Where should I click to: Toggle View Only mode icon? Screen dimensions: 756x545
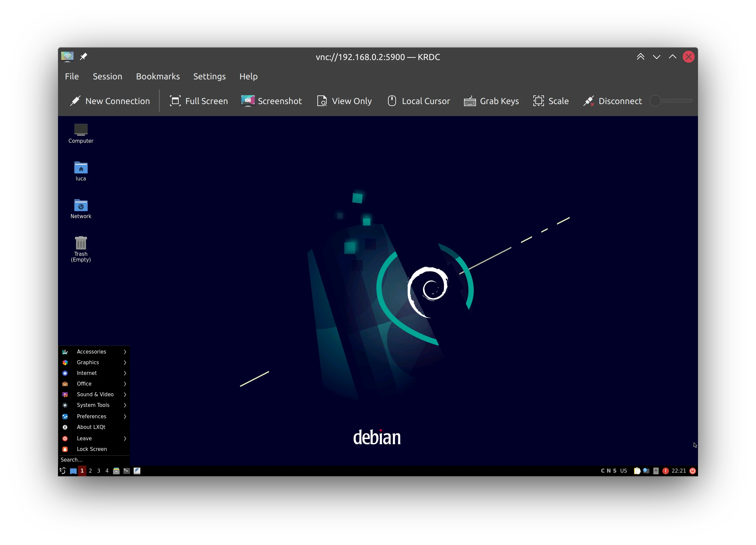321,101
